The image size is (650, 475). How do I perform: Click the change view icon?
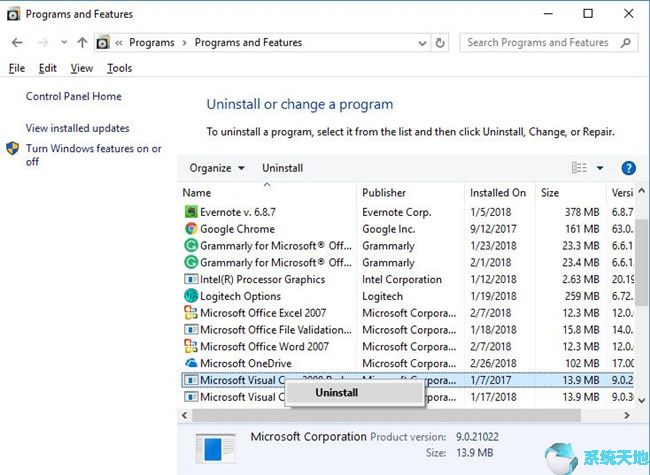(x=579, y=168)
